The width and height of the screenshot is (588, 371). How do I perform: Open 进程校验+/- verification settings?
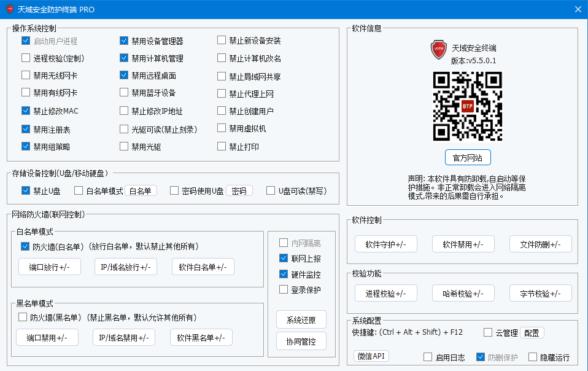(385, 293)
